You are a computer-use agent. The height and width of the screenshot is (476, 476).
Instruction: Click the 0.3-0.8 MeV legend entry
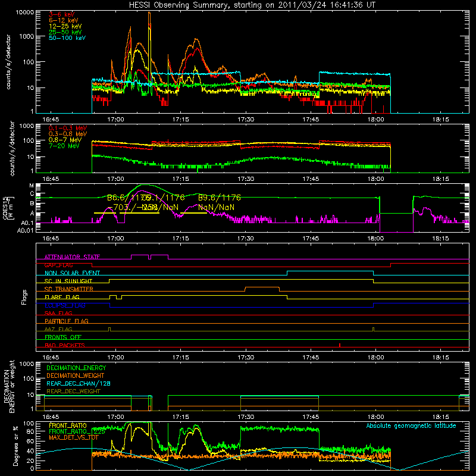click(x=68, y=134)
